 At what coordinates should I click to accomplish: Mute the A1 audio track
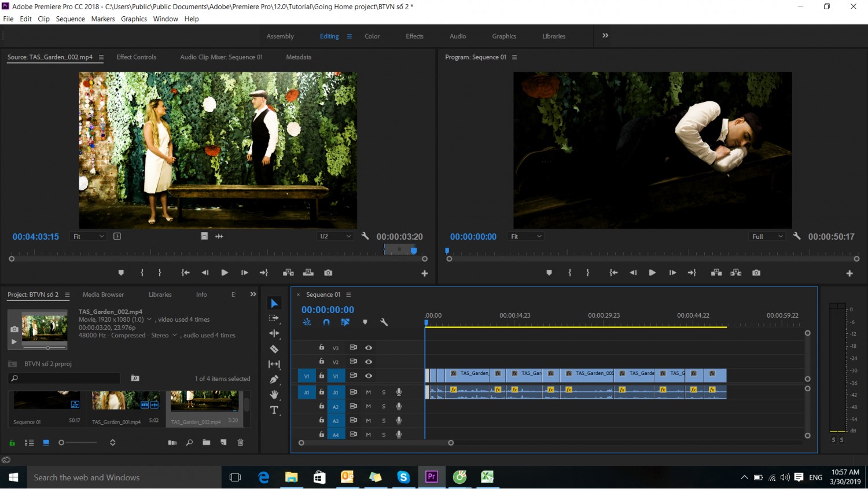click(x=369, y=392)
